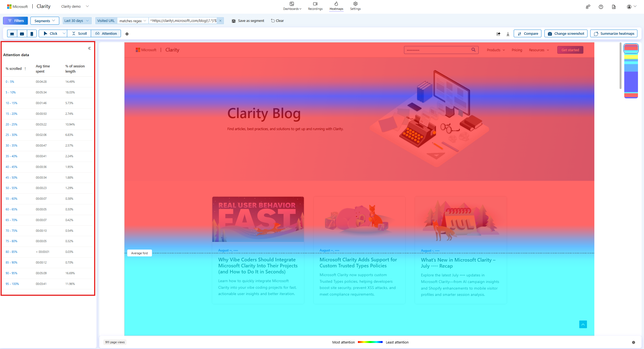Switch to Scroll heatmap

pos(79,34)
